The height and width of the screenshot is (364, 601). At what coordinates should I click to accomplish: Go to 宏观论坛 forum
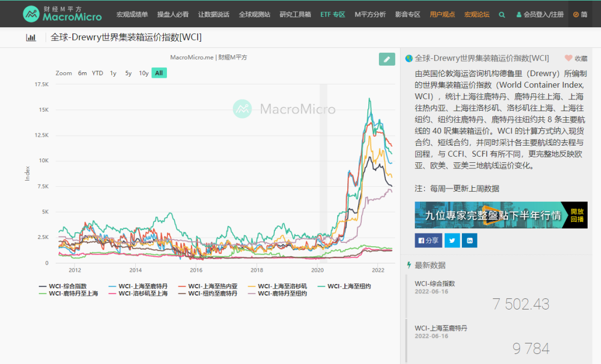click(x=477, y=14)
